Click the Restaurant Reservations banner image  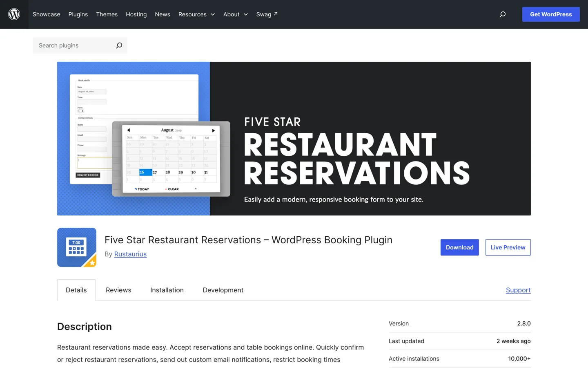pyautogui.click(x=294, y=139)
